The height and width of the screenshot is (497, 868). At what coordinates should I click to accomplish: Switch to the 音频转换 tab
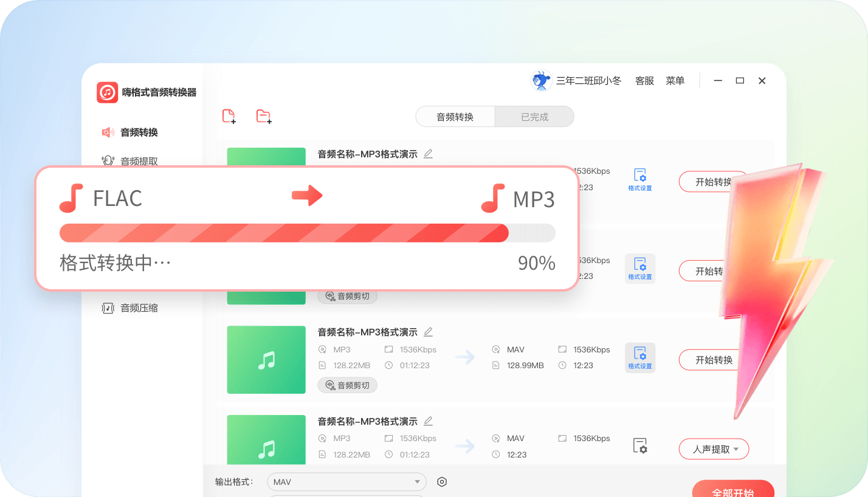(x=455, y=117)
